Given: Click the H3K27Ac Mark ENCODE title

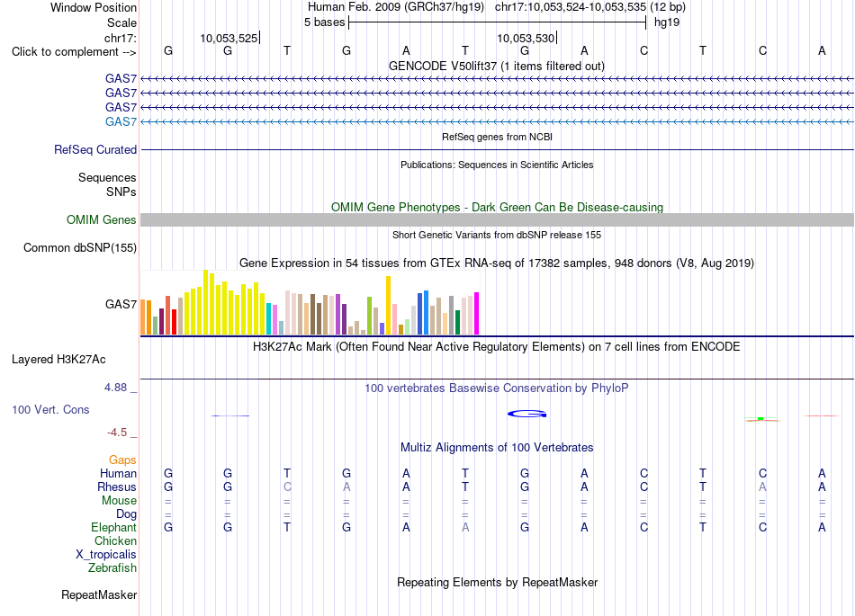Looking at the screenshot, I should (497, 346).
